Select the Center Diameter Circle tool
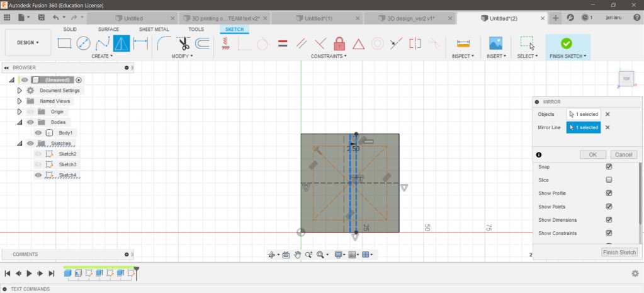The width and height of the screenshot is (644, 293). pos(83,43)
